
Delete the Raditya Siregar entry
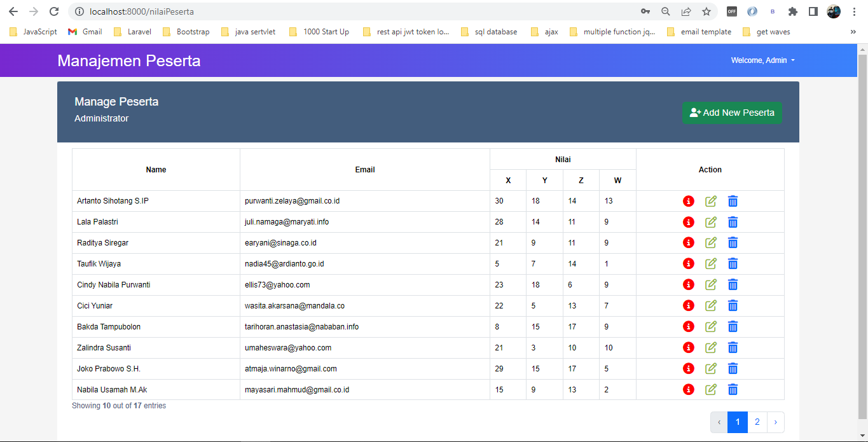[x=733, y=243]
